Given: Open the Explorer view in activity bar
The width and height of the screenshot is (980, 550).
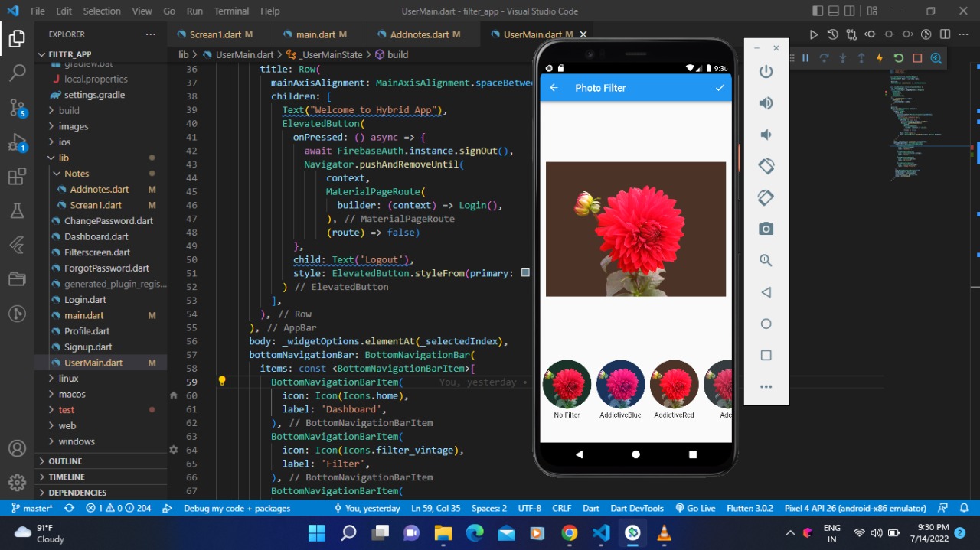Looking at the screenshot, I should pos(17,39).
